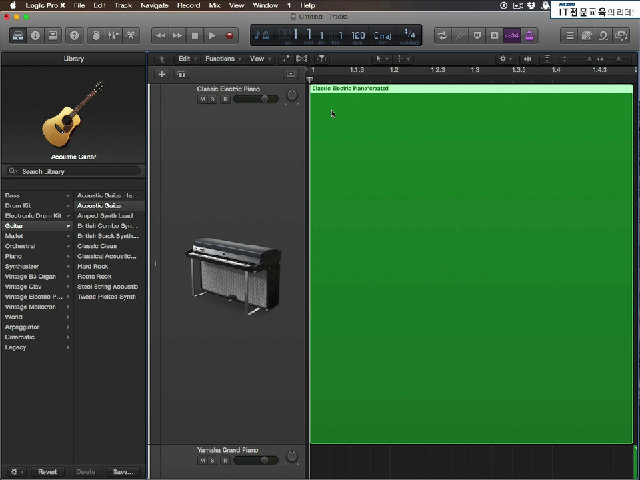The width and height of the screenshot is (640, 480).
Task: Toggle waveform zoom button
Action: point(528,59)
